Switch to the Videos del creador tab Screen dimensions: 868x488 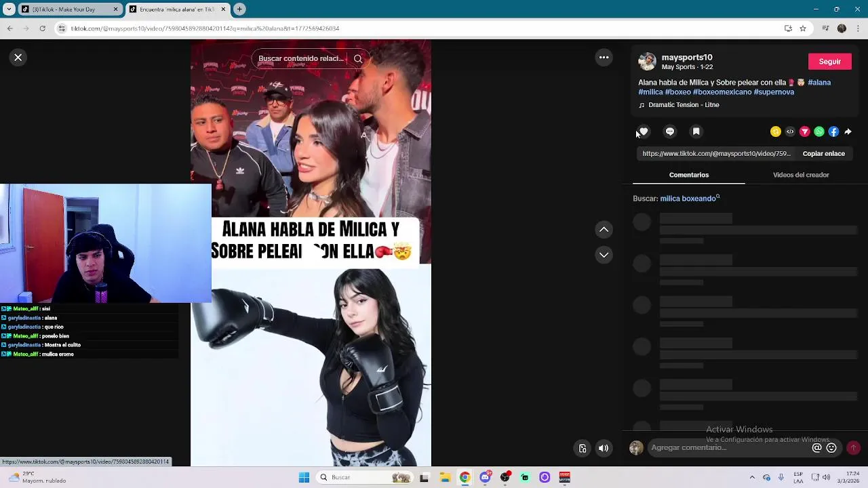[x=801, y=175]
